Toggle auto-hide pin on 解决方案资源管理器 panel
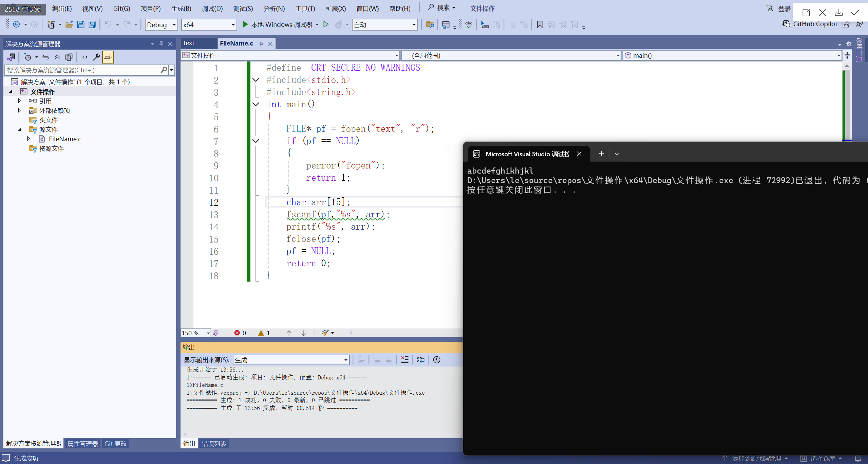This screenshot has width=868, height=464. tap(161, 43)
